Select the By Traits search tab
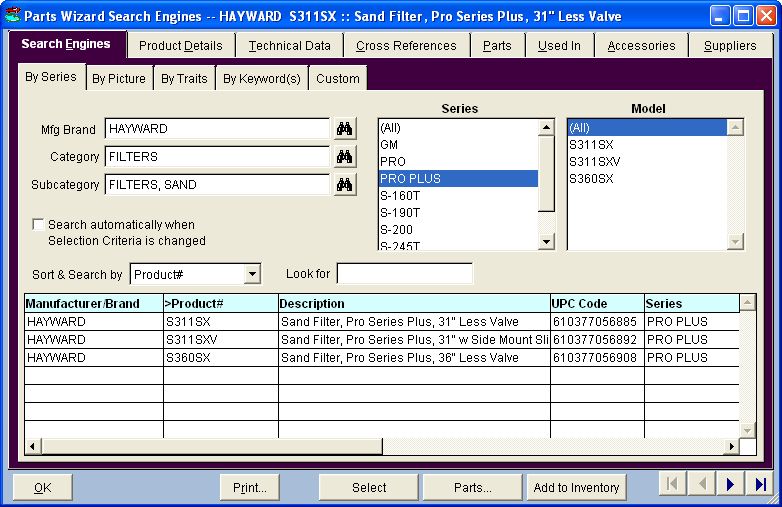The image size is (782, 507). coord(184,79)
